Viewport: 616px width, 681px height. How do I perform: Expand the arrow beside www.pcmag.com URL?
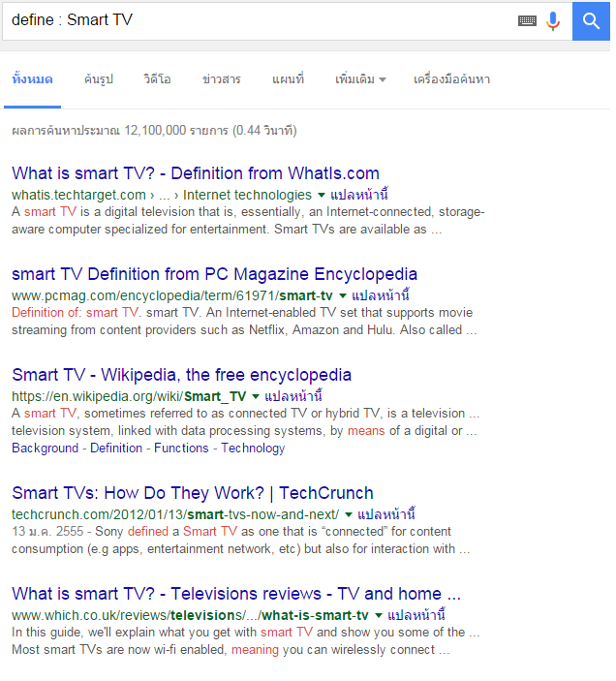pos(343,295)
